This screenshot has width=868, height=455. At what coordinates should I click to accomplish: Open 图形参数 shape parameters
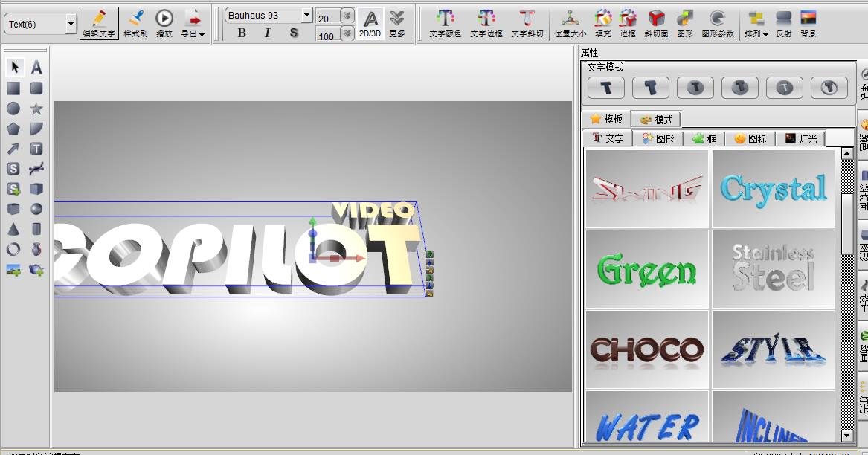pyautogui.click(x=718, y=23)
